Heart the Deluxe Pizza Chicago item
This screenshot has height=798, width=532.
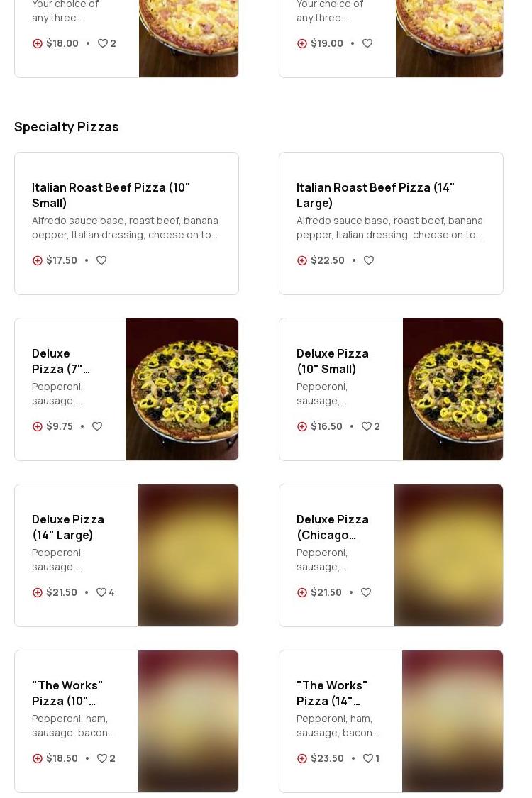[x=366, y=592]
